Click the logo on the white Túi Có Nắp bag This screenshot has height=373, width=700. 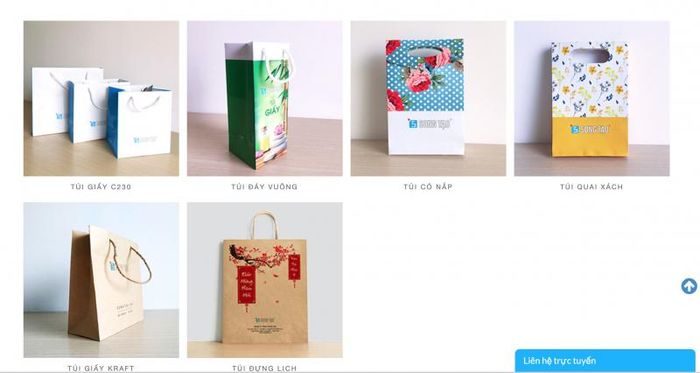(x=429, y=124)
